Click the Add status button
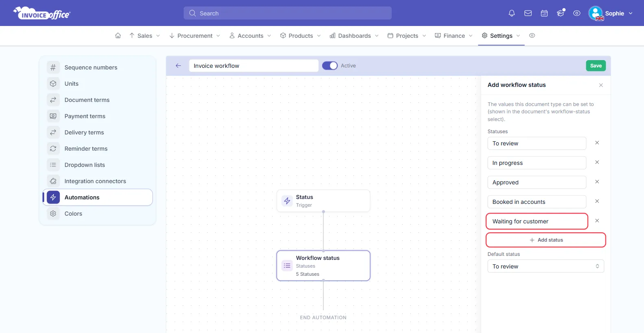The width and height of the screenshot is (644, 333). (546, 240)
